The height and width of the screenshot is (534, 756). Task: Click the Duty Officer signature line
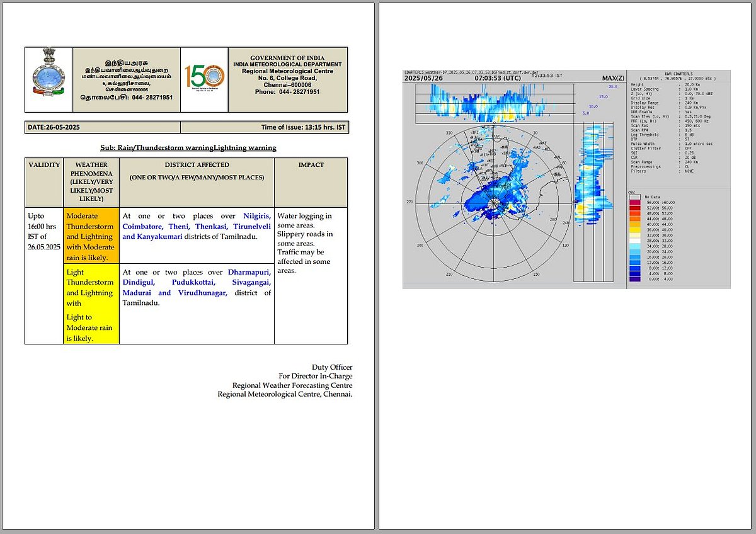[332, 367]
